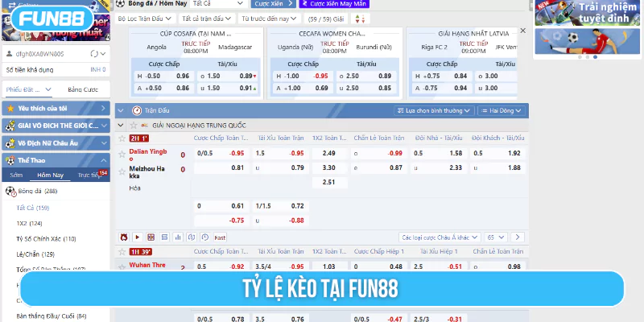Select the third banner carousel dot

coord(595,57)
